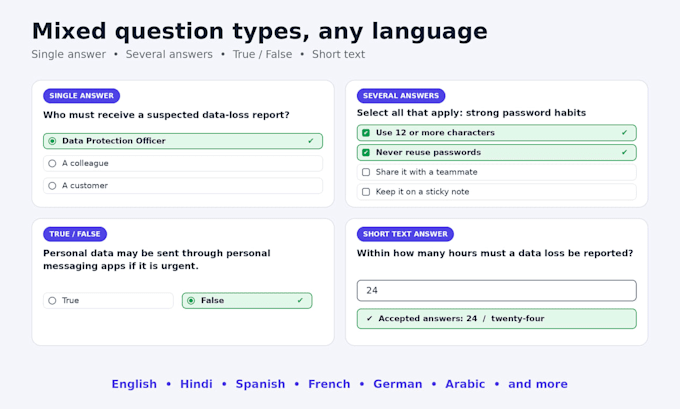Click question 'Who must receive a suspected data-loss report?'
The image size is (680, 409).
pyautogui.click(x=166, y=115)
